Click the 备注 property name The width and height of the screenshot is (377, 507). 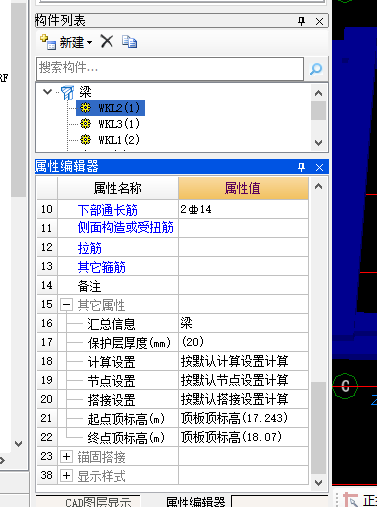[89, 286]
